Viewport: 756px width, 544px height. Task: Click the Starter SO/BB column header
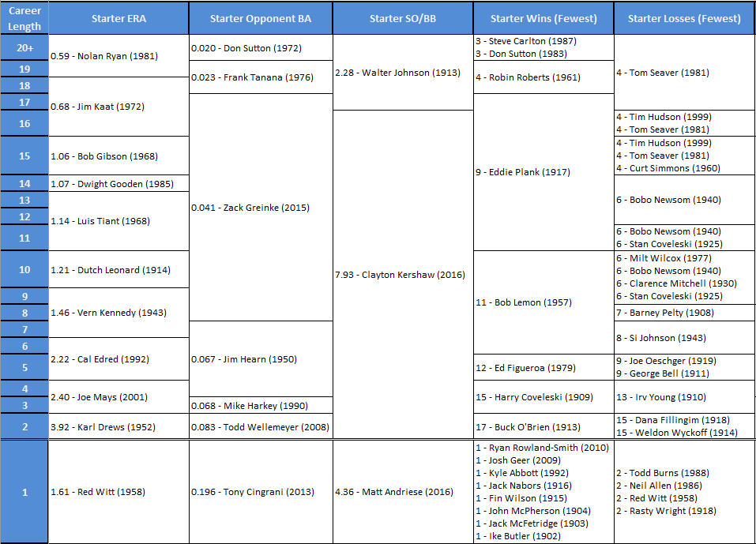pyautogui.click(x=402, y=18)
